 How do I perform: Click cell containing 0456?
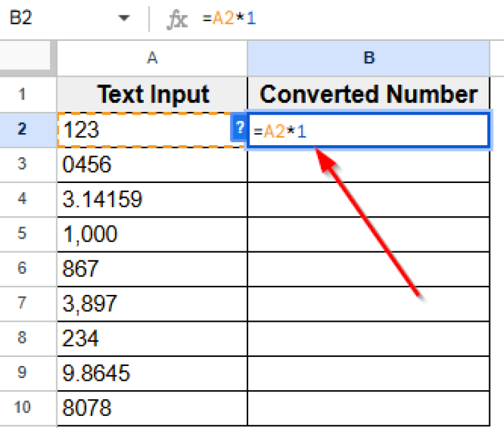click(x=152, y=164)
